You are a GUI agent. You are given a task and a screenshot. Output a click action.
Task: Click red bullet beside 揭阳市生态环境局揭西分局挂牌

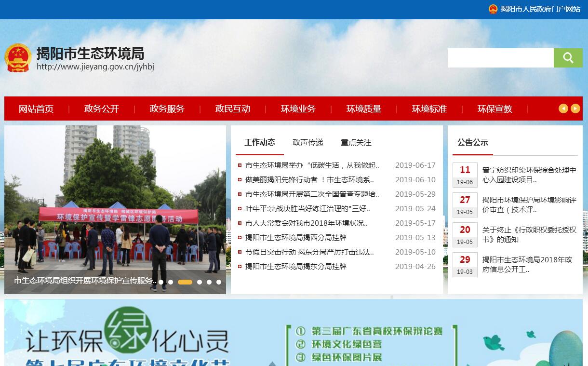(240, 238)
